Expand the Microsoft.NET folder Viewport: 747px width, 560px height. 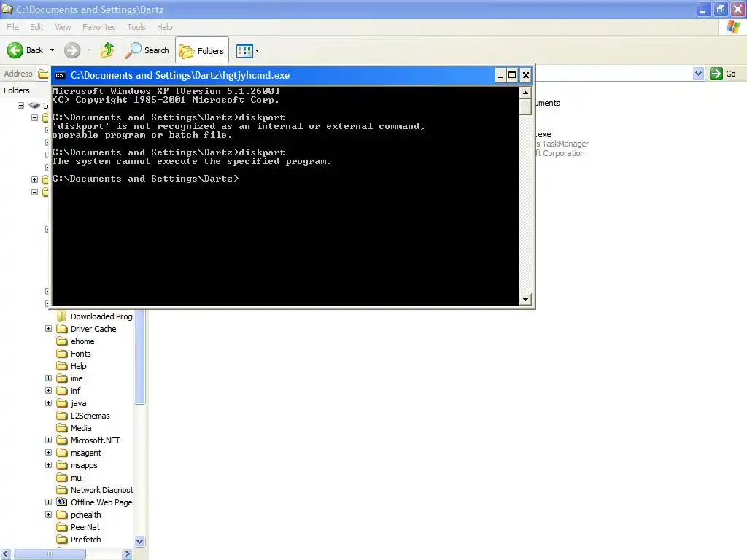click(48, 440)
